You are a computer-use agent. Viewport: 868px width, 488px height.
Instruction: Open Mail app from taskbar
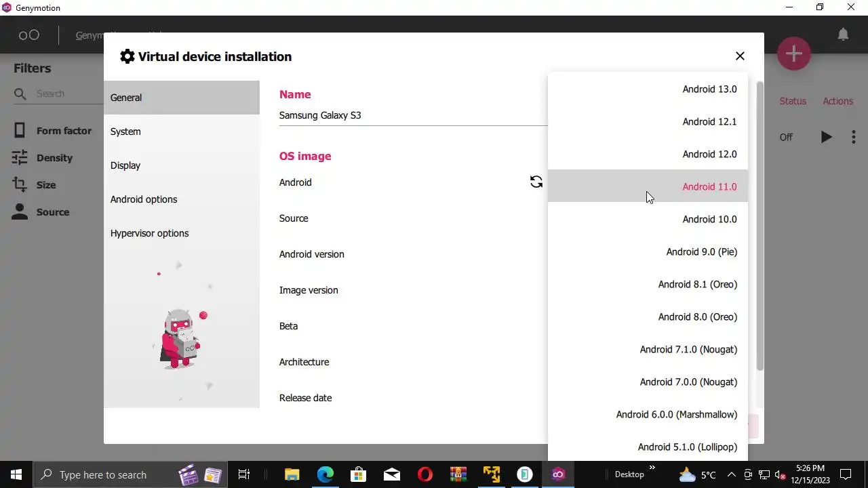pos(392,474)
